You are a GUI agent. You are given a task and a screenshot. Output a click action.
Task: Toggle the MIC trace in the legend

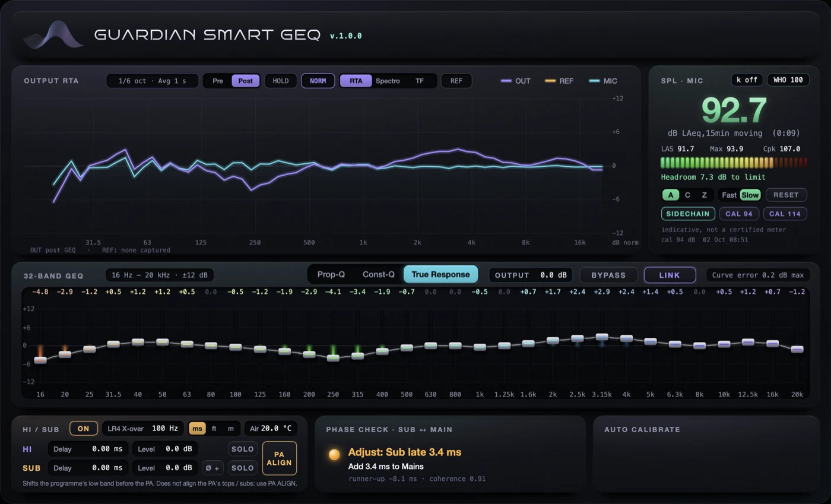(603, 81)
